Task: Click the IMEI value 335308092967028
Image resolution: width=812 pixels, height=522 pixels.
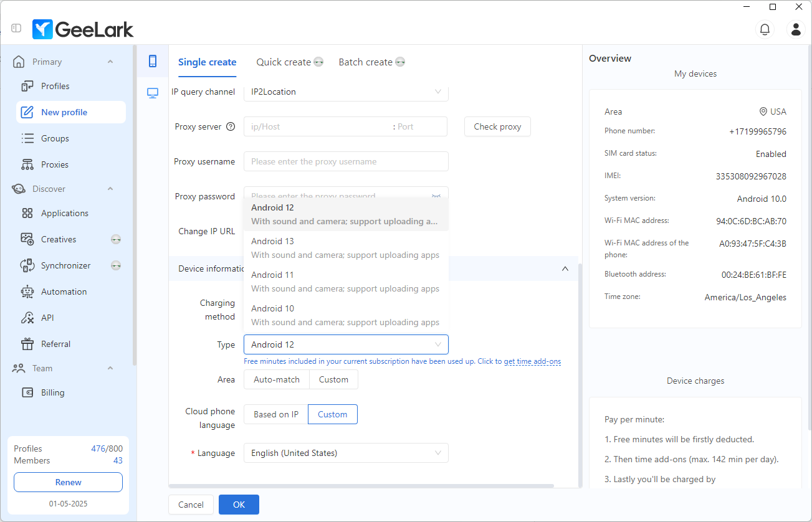Action: coord(751,176)
